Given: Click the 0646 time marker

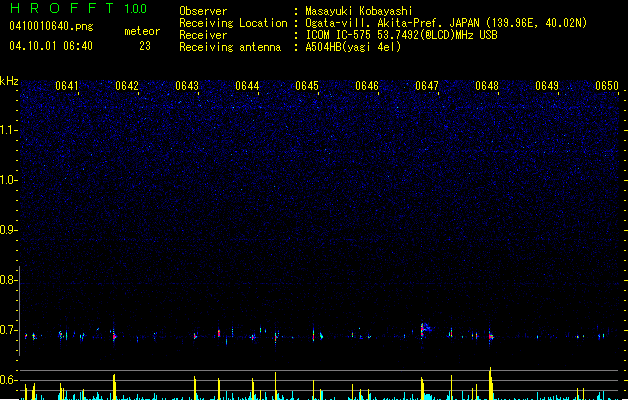Looking at the screenshot, I should point(367,86).
